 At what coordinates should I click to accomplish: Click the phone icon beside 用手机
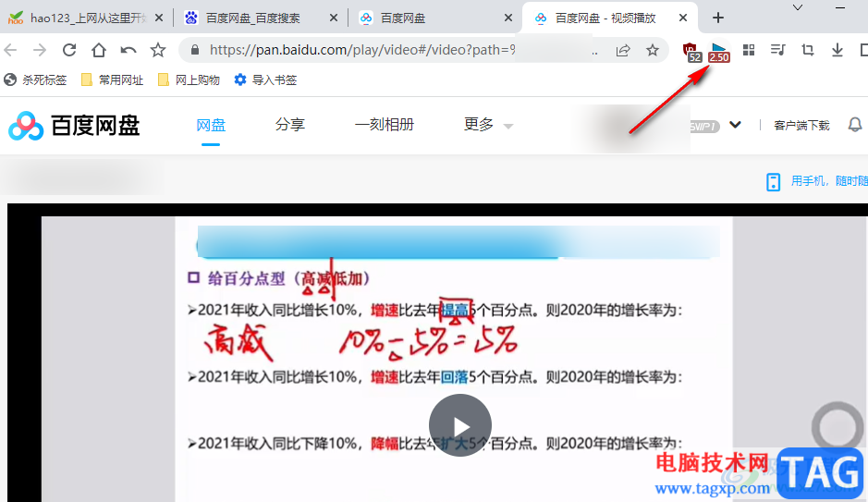773,181
